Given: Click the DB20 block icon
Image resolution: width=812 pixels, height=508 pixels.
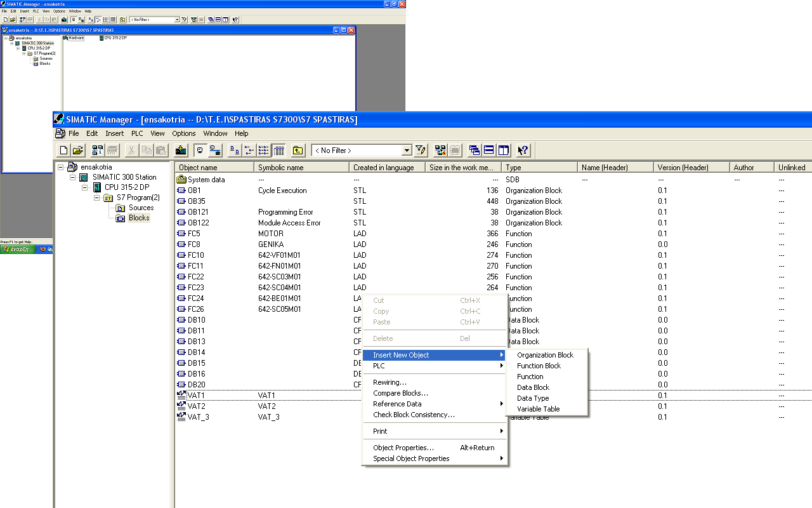Looking at the screenshot, I should tap(181, 385).
